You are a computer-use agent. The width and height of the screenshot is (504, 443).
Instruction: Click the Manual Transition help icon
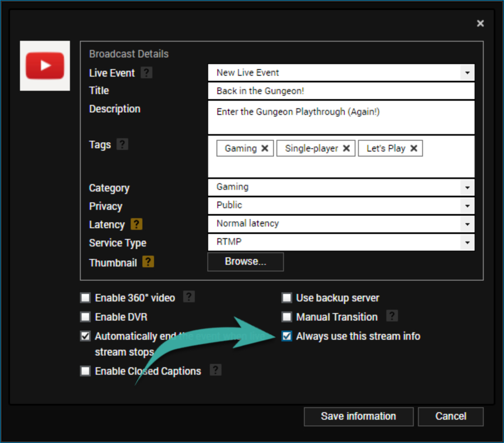tap(392, 316)
